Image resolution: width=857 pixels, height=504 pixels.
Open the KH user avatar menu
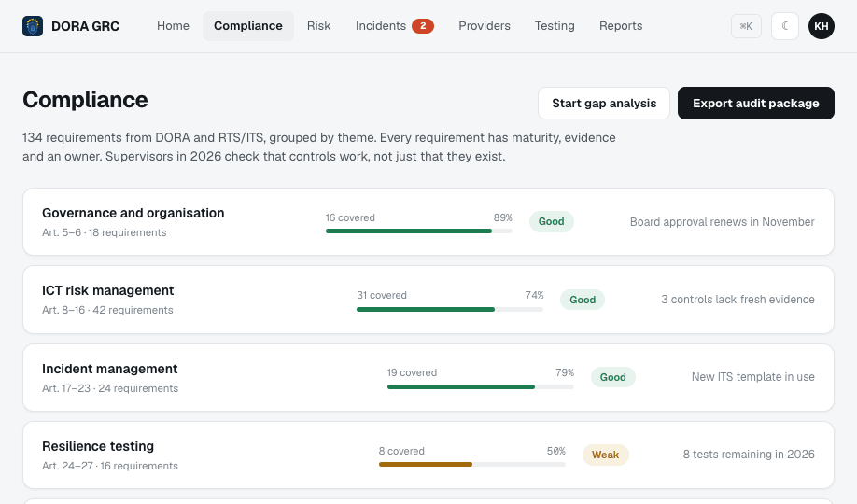[x=821, y=26]
